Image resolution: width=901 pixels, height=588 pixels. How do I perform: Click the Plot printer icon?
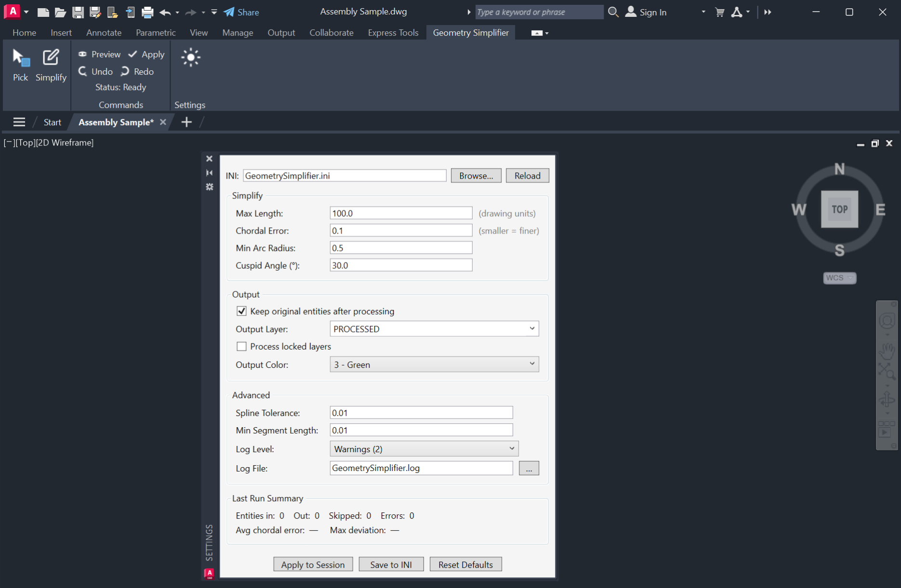147,12
